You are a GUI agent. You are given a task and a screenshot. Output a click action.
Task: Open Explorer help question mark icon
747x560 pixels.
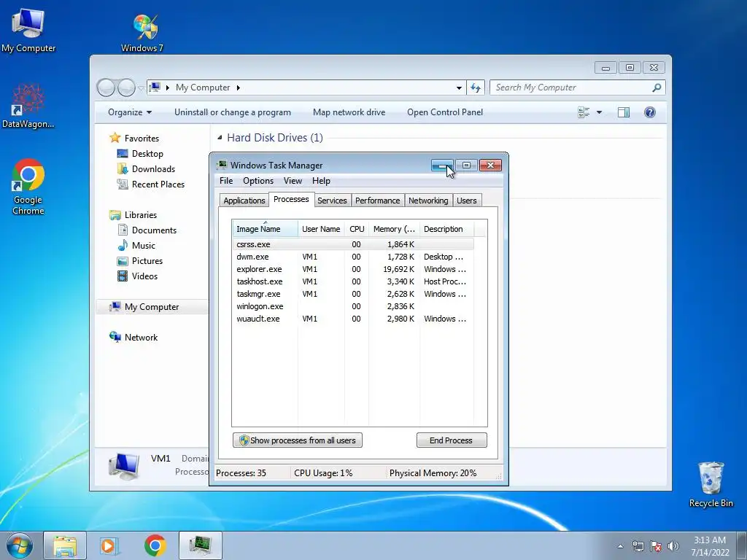tap(650, 112)
